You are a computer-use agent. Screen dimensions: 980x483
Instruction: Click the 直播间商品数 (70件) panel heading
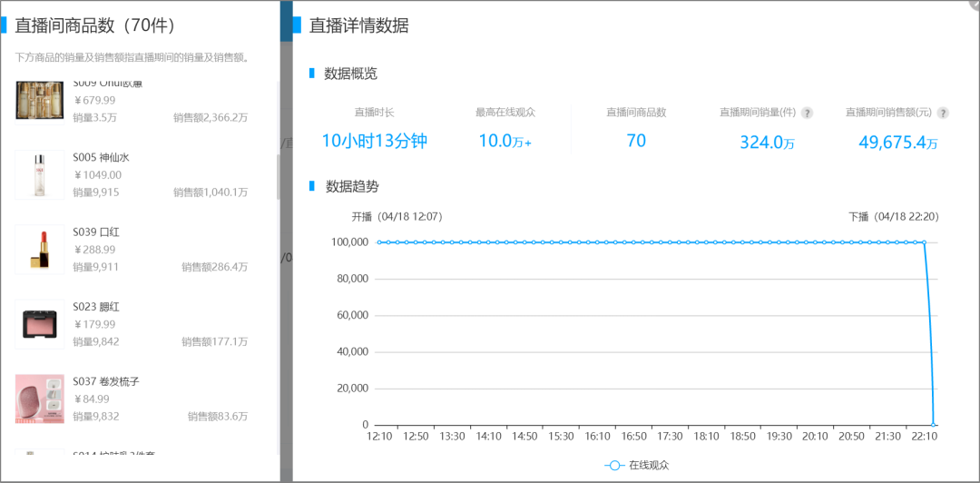(x=95, y=25)
